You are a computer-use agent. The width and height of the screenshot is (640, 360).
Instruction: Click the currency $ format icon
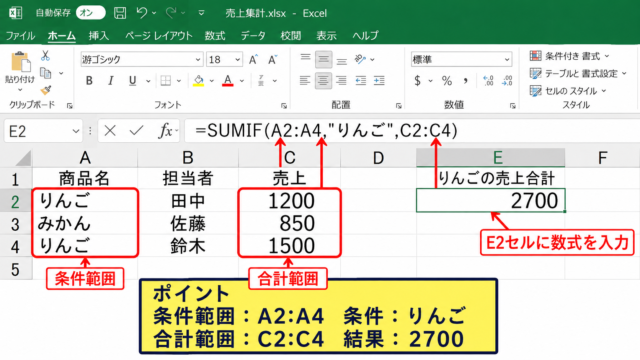coord(417,81)
